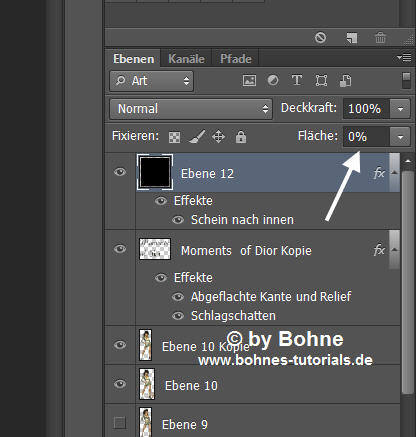416x437 pixels.
Task: Click the Deckkraft label
Action: click(x=309, y=108)
